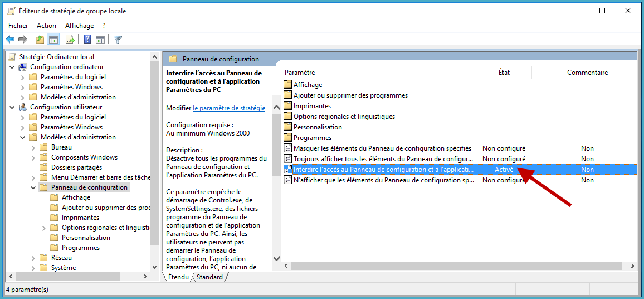This screenshot has height=299, width=644.
Task: Click the Export list toolbar icon
Action: tap(70, 40)
